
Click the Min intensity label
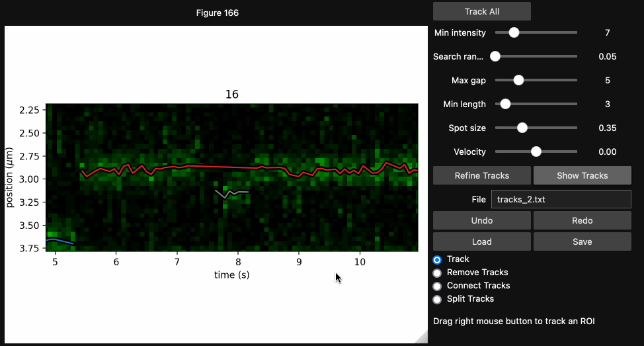460,33
